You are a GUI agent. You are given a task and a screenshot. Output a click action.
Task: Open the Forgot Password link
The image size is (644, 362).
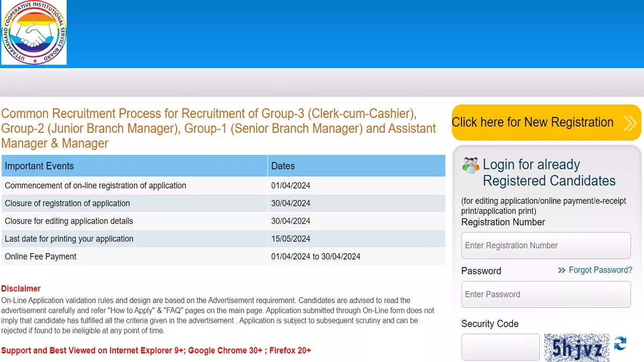click(x=600, y=270)
